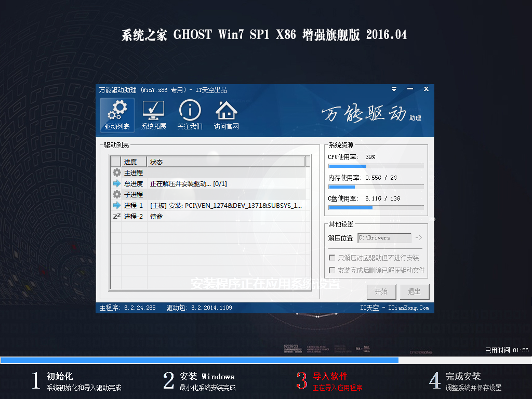532x399 pixels.
Task: Open the 驱动列表 driver list tab
Action: 117,115
